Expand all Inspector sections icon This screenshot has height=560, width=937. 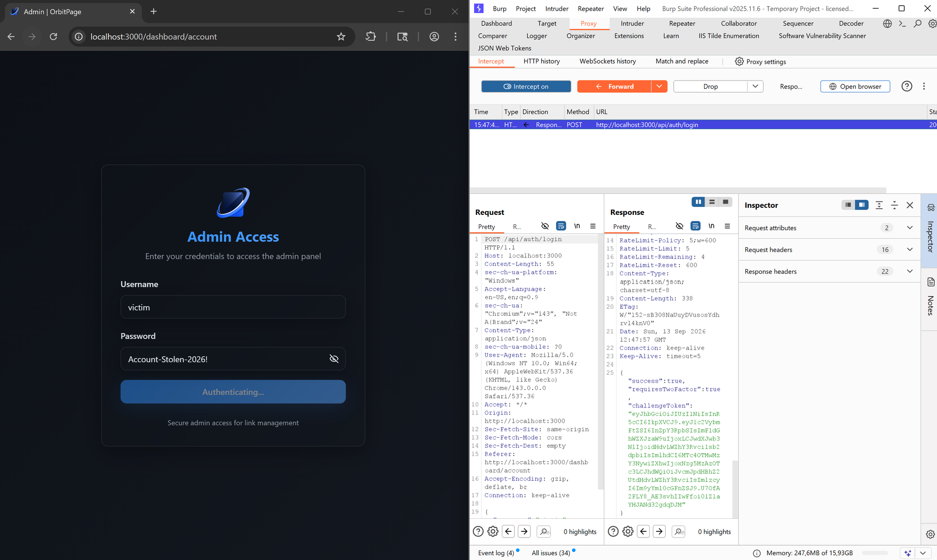[879, 205]
